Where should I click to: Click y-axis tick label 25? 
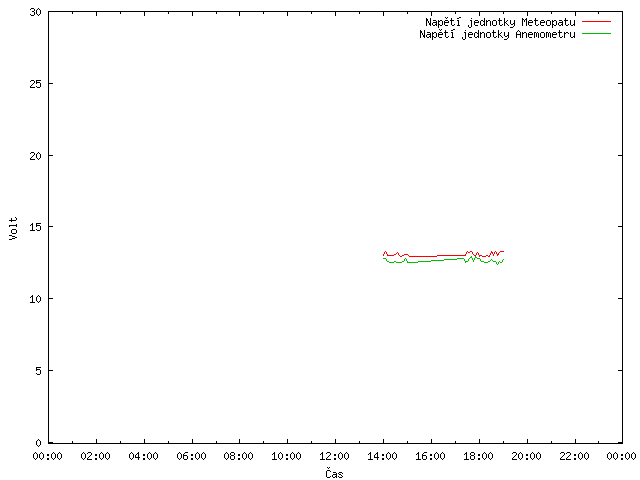[36, 84]
